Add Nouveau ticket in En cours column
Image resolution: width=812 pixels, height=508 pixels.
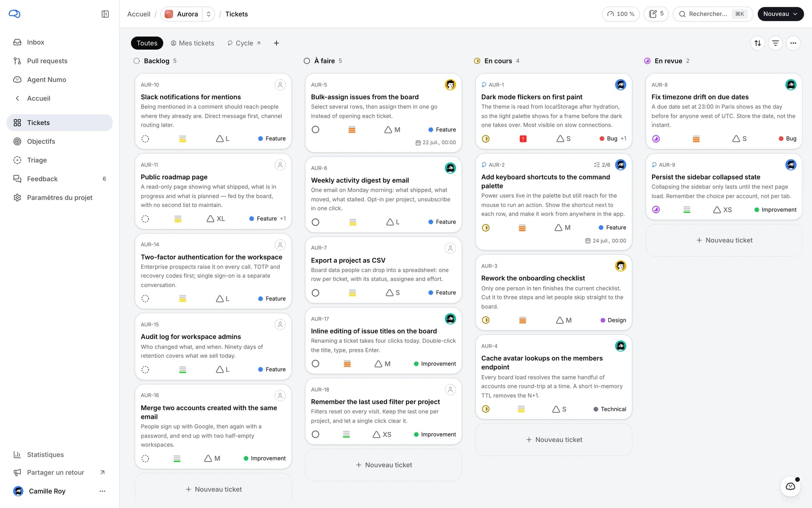pos(554,440)
